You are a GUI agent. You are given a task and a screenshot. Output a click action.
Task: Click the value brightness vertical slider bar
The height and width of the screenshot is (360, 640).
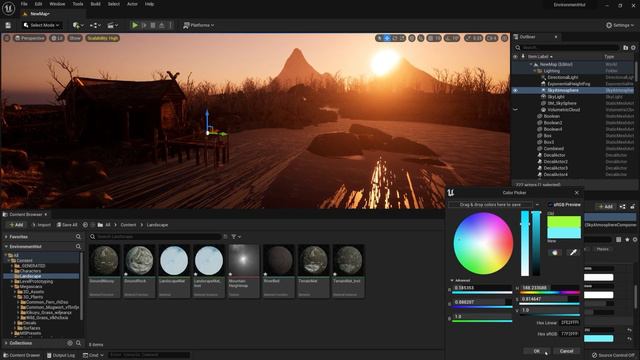click(x=536, y=243)
